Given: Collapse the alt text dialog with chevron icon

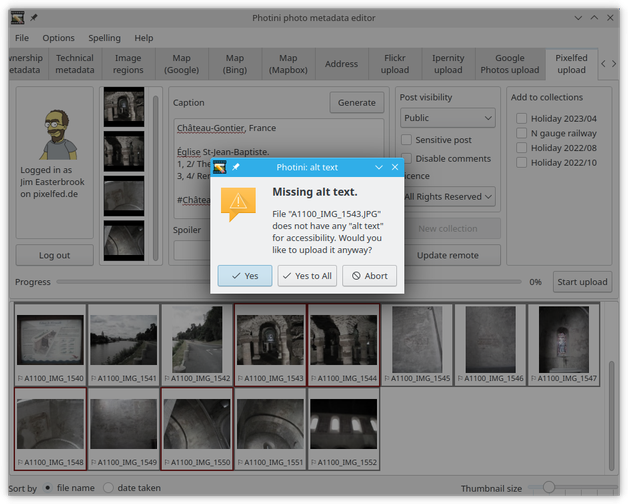Looking at the screenshot, I should [379, 167].
